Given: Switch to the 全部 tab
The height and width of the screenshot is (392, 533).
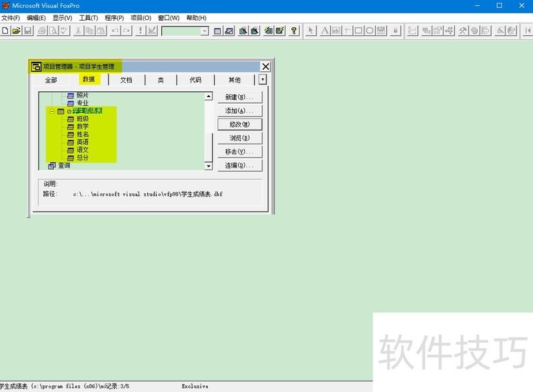Looking at the screenshot, I should point(51,80).
